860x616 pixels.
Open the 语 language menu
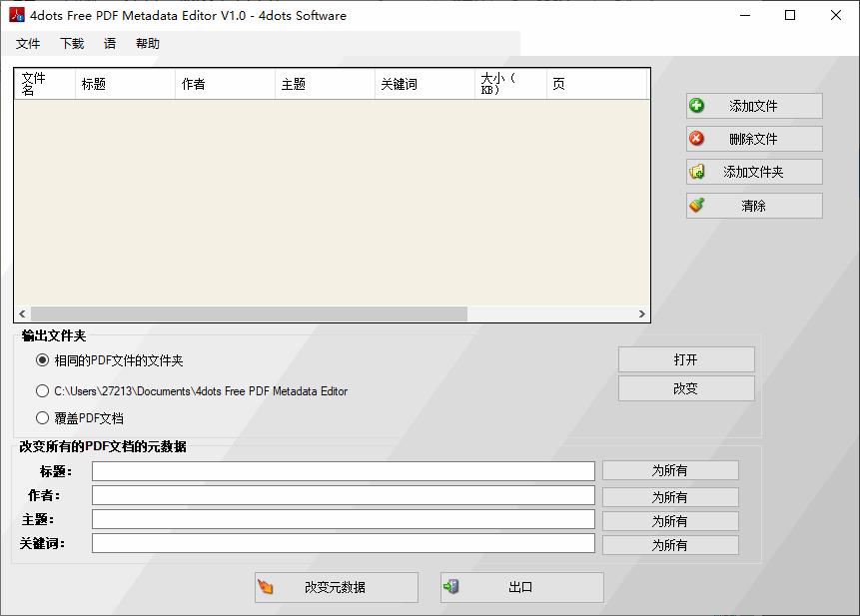pos(110,43)
